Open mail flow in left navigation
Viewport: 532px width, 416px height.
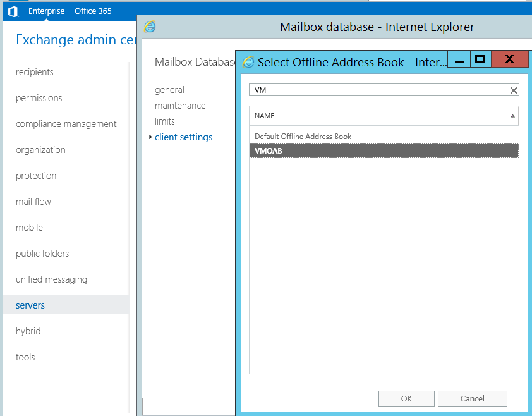(x=33, y=202)
